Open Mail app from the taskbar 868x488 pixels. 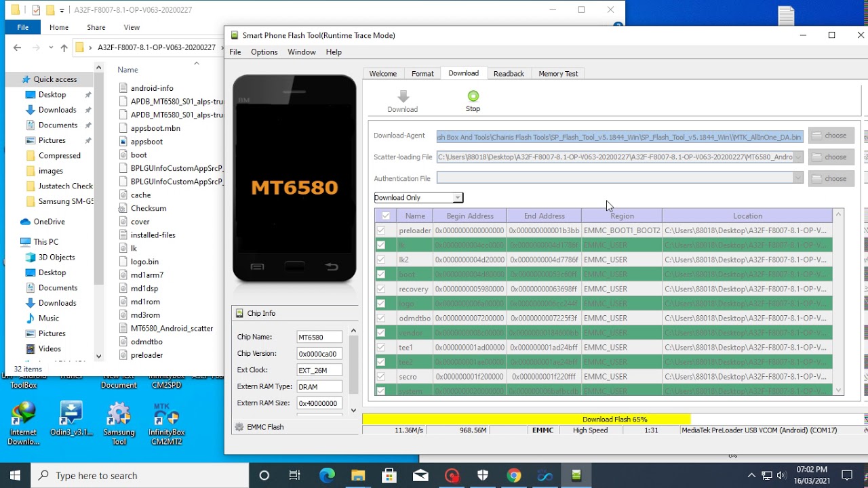[420, 476]
